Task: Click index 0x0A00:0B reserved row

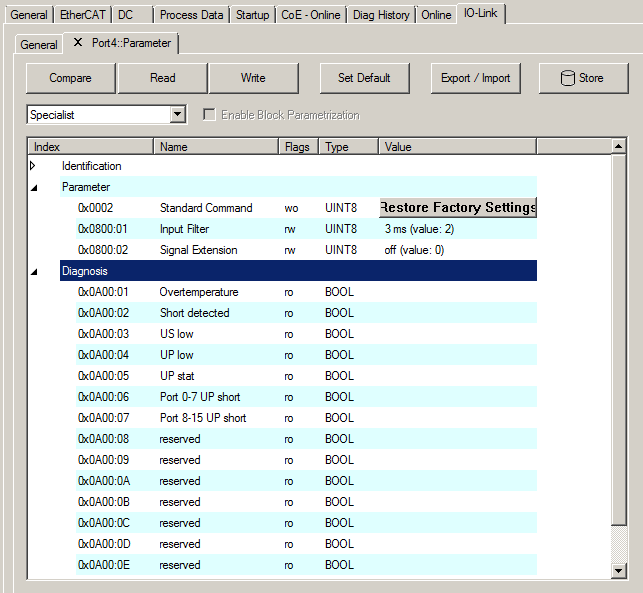Action: pyautogui.click(x=307, y=502)
